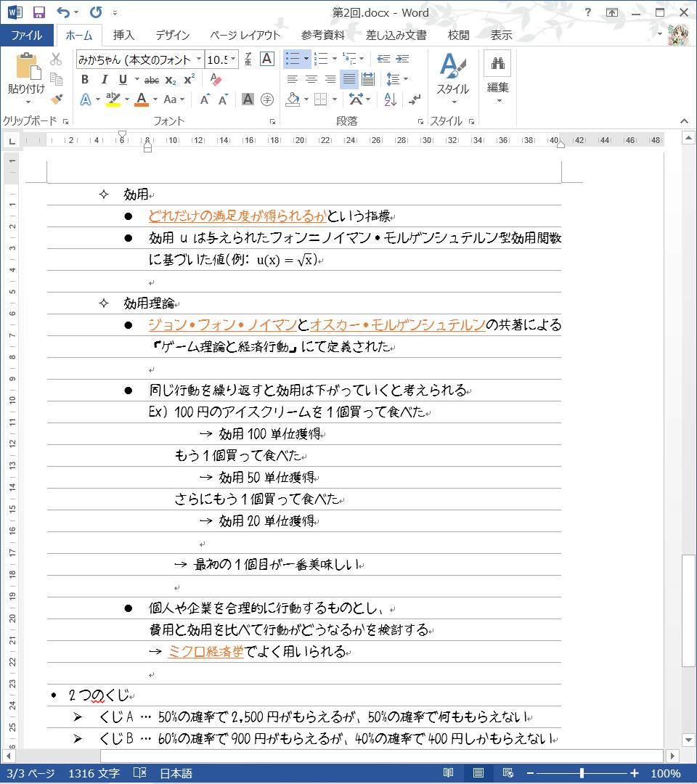Click the clear formatting eraser icon

coord(215,80)
